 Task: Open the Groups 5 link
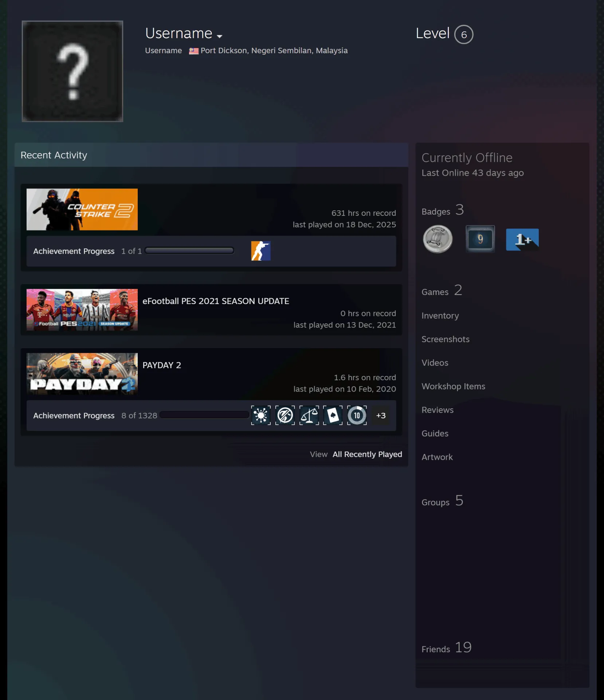point(442,501)
